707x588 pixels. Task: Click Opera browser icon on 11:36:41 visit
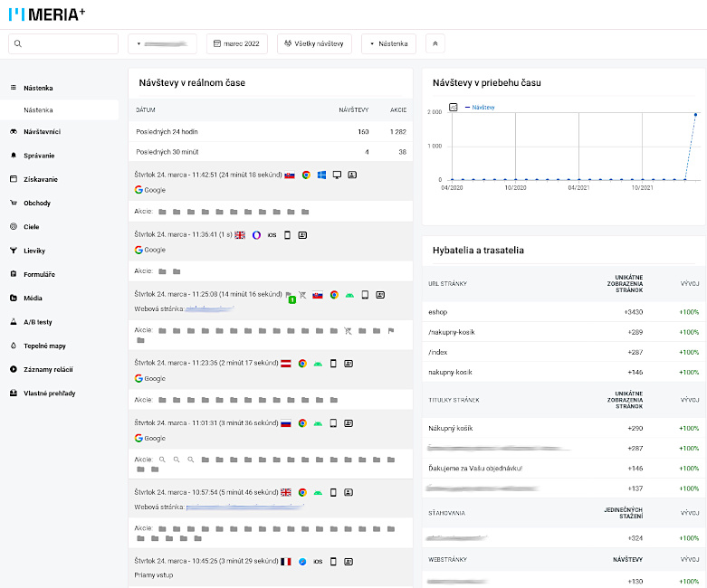point(256,235)
